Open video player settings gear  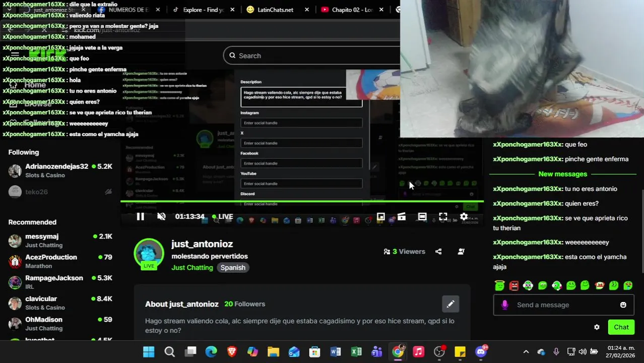(x=464, y=217)
